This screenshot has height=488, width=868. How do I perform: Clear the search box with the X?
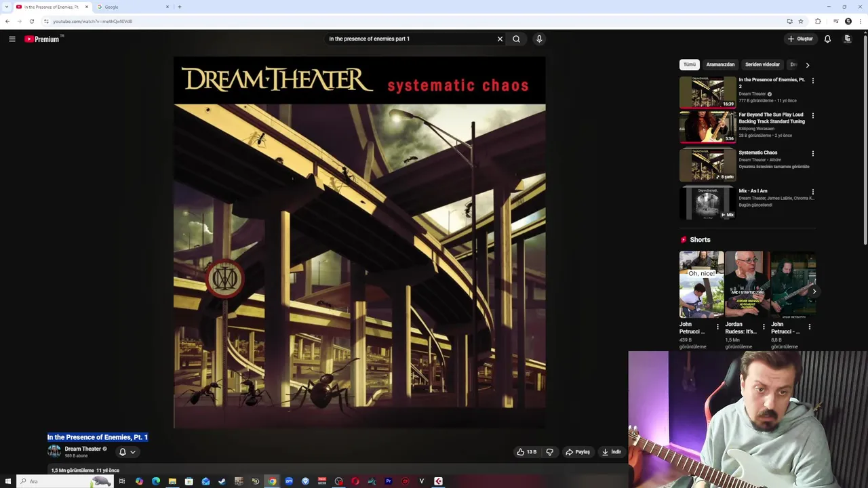(x=500, y=39)
